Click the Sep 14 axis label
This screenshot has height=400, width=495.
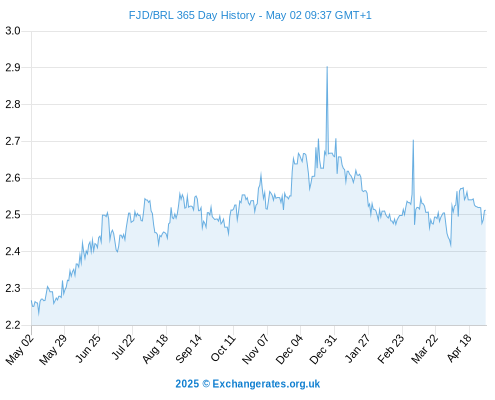pyautogui.click(x=189, y=349)
